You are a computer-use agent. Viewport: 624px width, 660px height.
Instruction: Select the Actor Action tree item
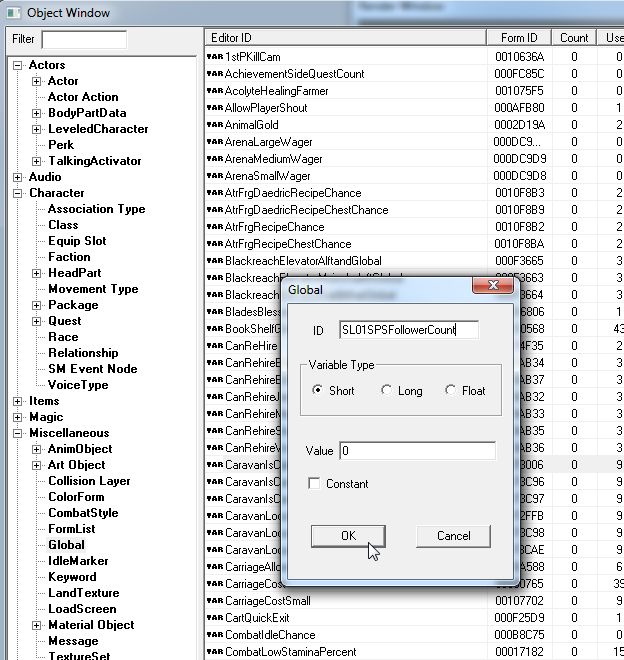coord(83,97)
